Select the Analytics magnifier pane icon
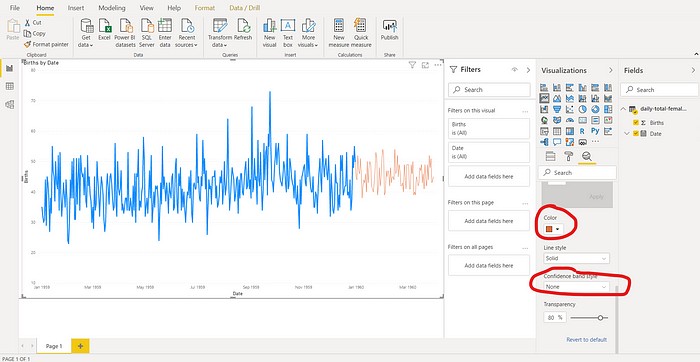The width and height of the screenshot is (700, 362). [x=587, y=156]
